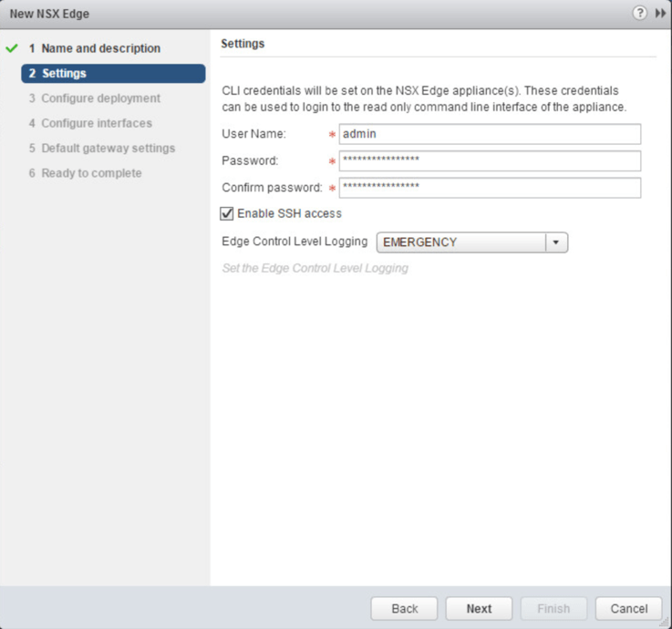Click the double-arrow expand icon in title bar
The width and height of the screenshot is (672, 629).
point(660,14)
